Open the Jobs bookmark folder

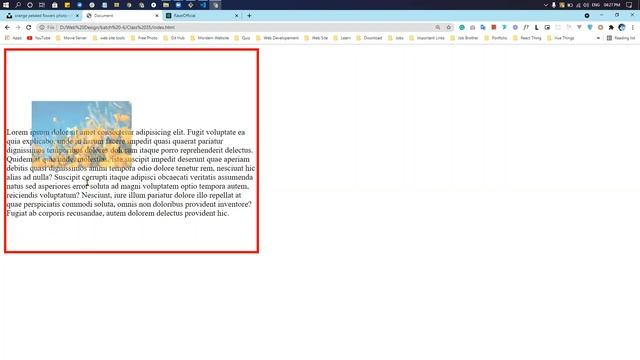click(396, 38)
